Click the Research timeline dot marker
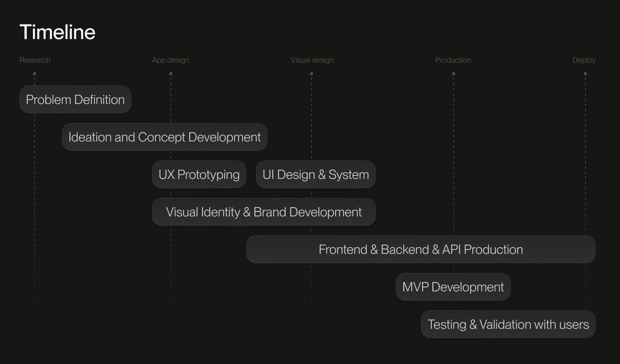 tap(35, 74)
